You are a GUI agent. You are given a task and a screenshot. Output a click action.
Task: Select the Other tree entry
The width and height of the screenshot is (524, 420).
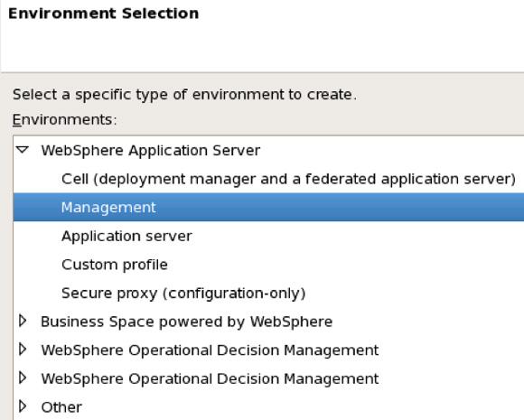click(x=61, y=407)
